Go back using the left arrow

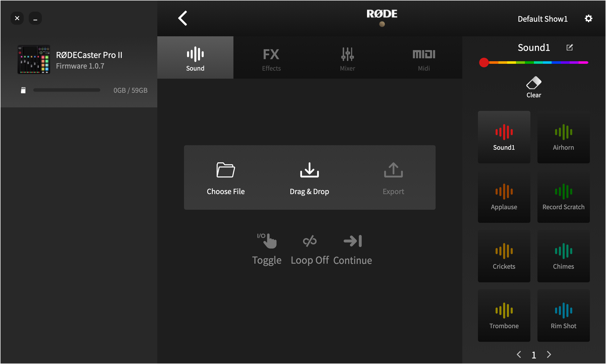[x=183, y=18]
